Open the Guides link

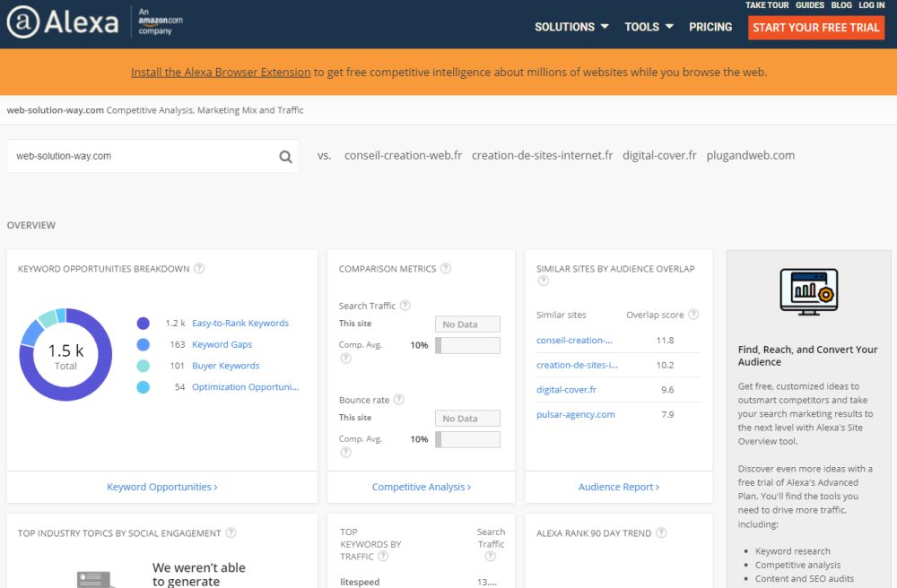tap(810, 5)
